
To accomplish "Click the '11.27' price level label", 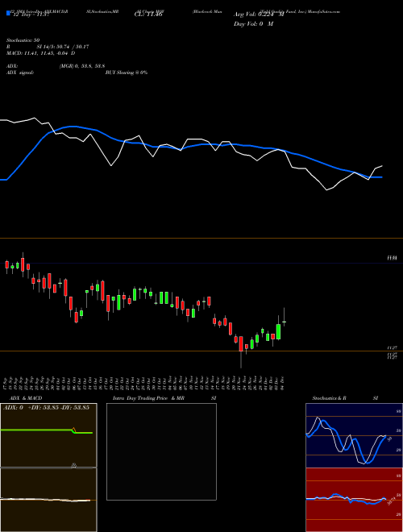I will coord(393,348).
